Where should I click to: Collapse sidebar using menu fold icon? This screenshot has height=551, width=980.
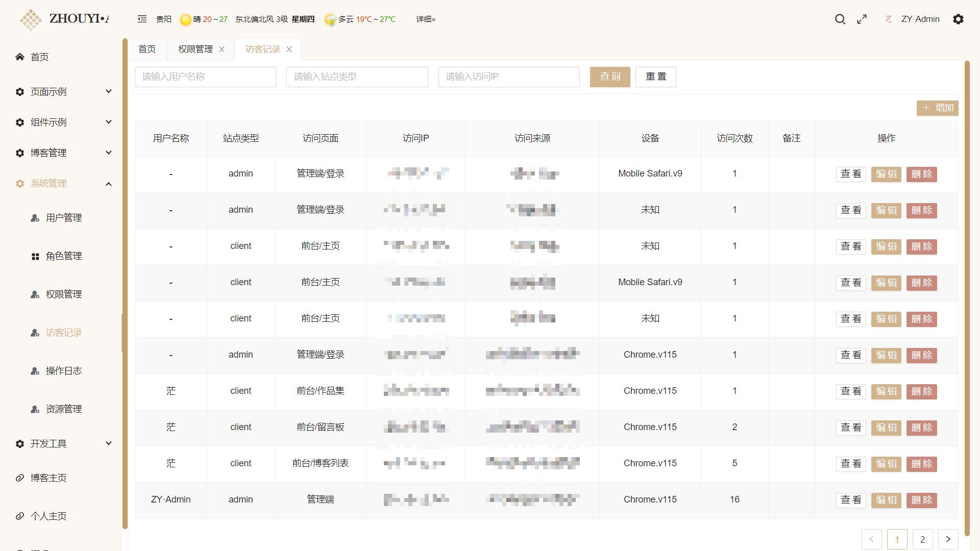[x=142, y=19]
